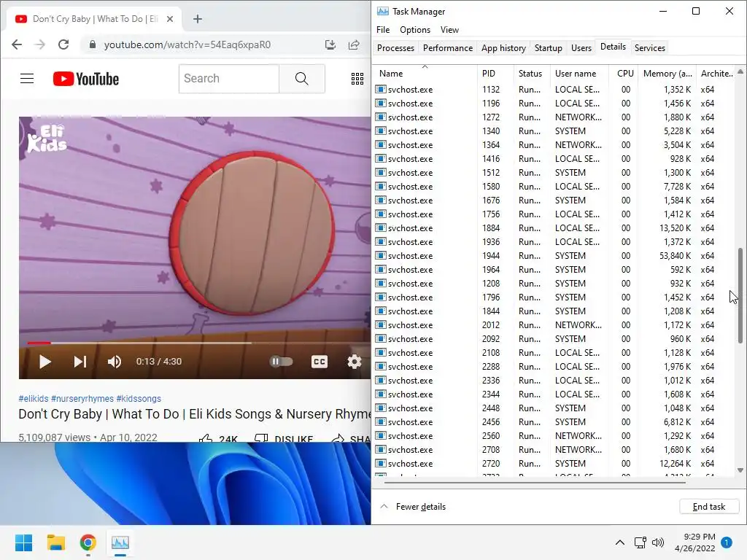Open File Explorer from taskbar
This screenshot has height=560, width=747.
[55, 542]
